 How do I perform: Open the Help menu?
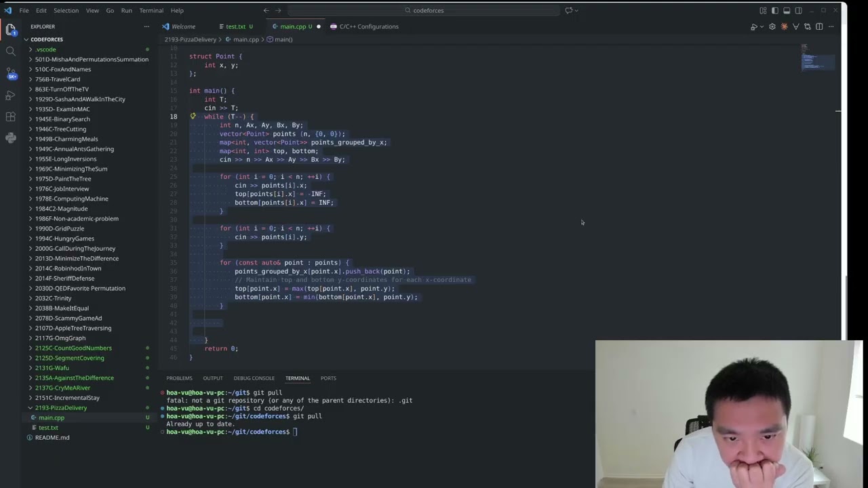tap(177, 10)
